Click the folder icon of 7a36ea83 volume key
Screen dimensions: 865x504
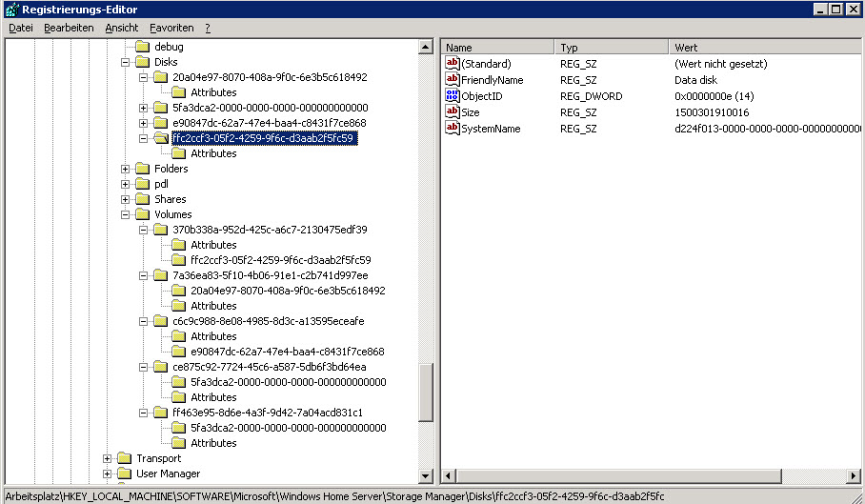point(161,275)
